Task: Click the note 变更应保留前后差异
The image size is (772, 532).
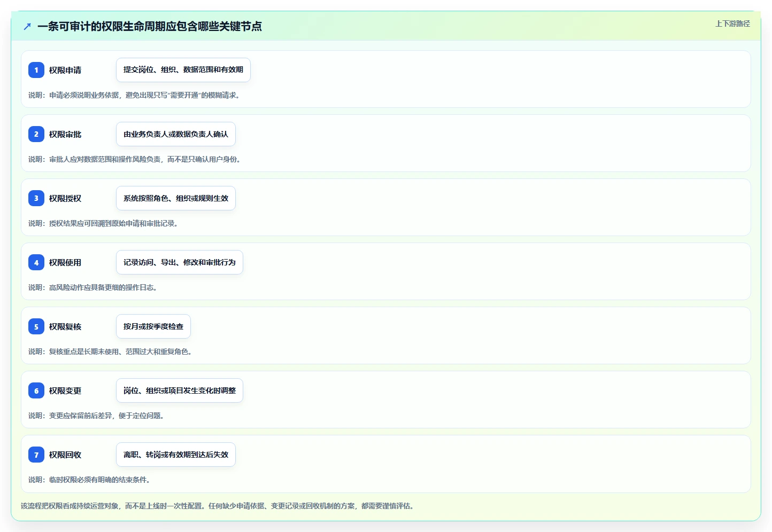Action: (x=96, y=416)
